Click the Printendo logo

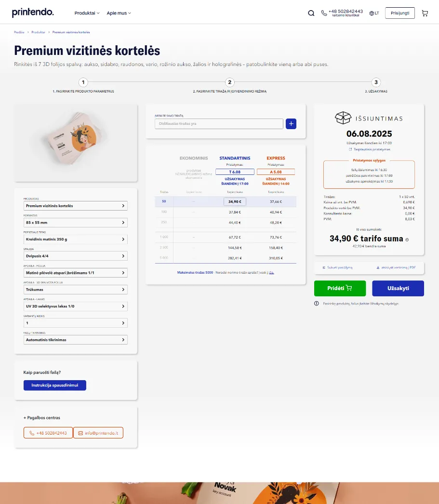[33, 13]
